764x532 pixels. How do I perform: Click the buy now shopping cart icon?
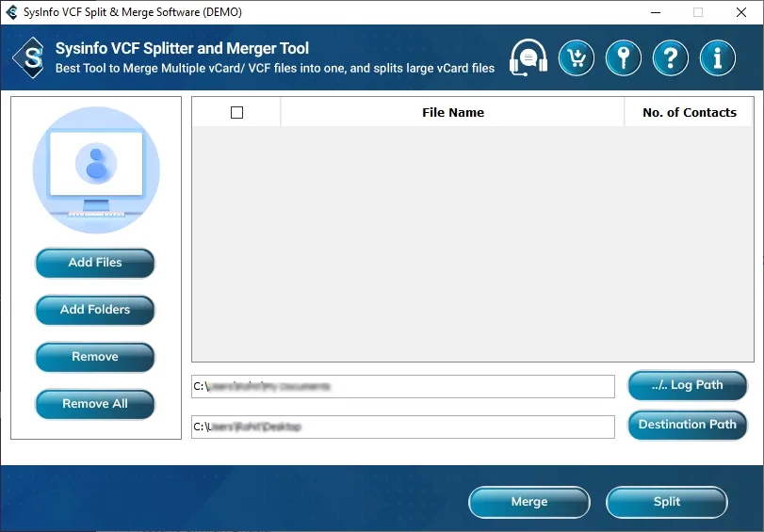pos(577,58)
